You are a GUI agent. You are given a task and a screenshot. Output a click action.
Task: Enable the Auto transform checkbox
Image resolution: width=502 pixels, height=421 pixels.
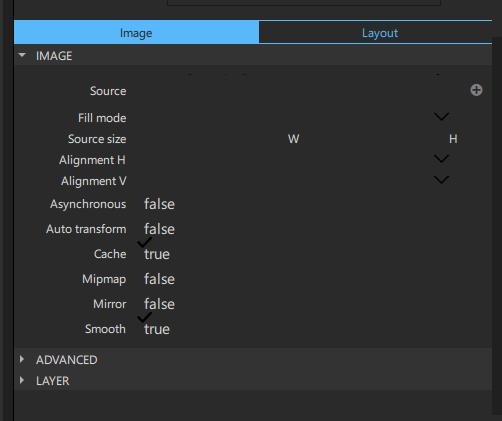(x=159, y=229)
